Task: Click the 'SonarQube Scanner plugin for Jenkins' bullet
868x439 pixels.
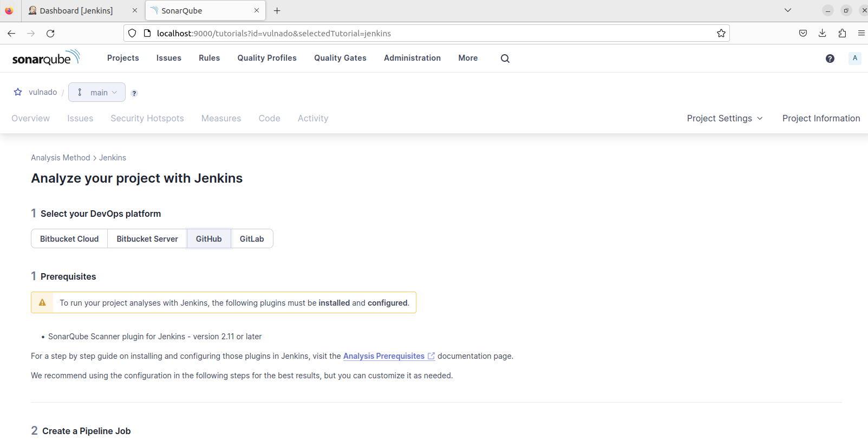Action: click(x=155, y=337)
